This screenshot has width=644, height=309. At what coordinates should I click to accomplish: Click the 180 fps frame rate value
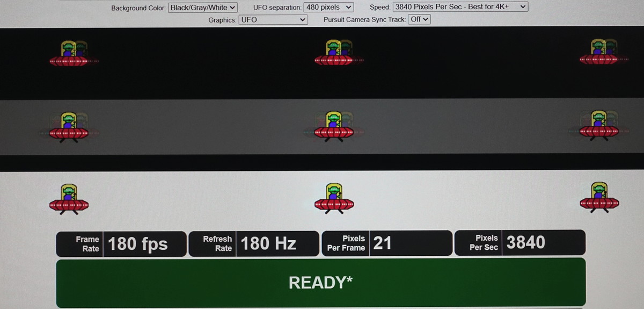point(138,244)
